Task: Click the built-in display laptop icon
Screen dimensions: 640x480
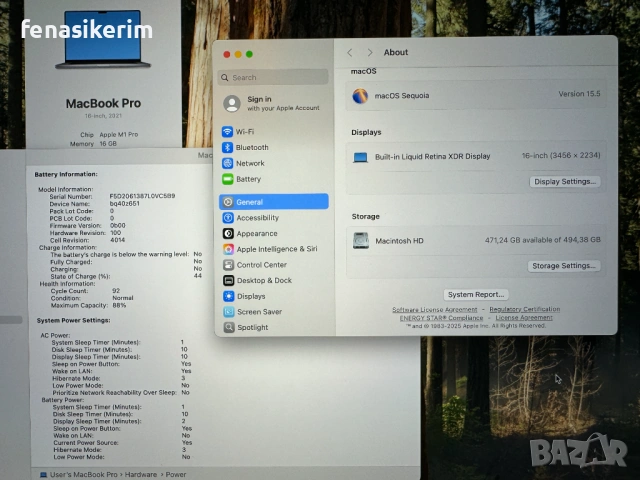Action: (x=360, y=157)
